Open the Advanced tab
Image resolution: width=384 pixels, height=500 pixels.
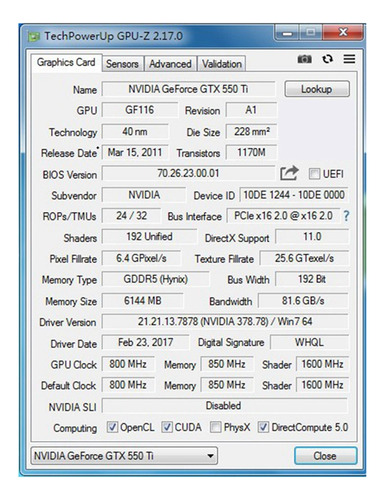tap(170, 64)
